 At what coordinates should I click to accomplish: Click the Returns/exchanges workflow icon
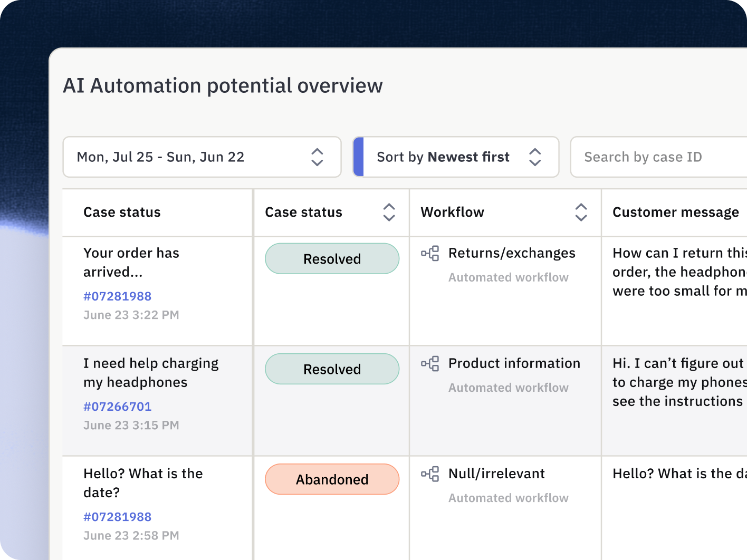[430, 254]
